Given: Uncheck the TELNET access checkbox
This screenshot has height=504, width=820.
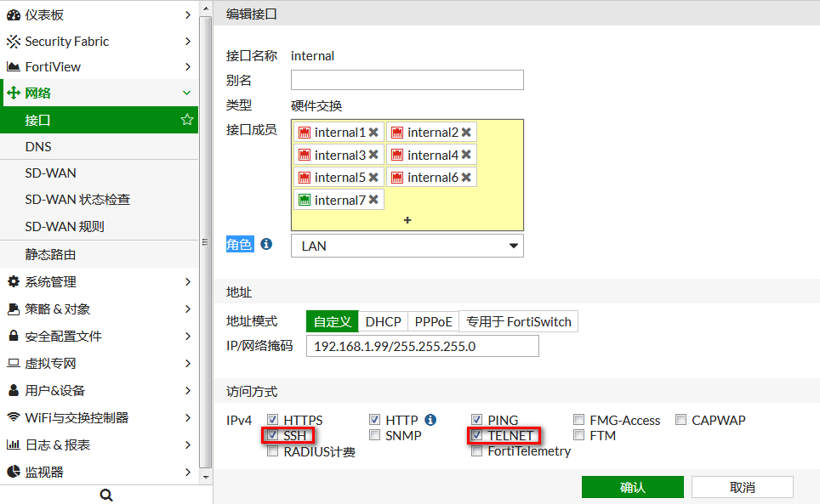Looking at the screenshot, I should tap(477, 435).
